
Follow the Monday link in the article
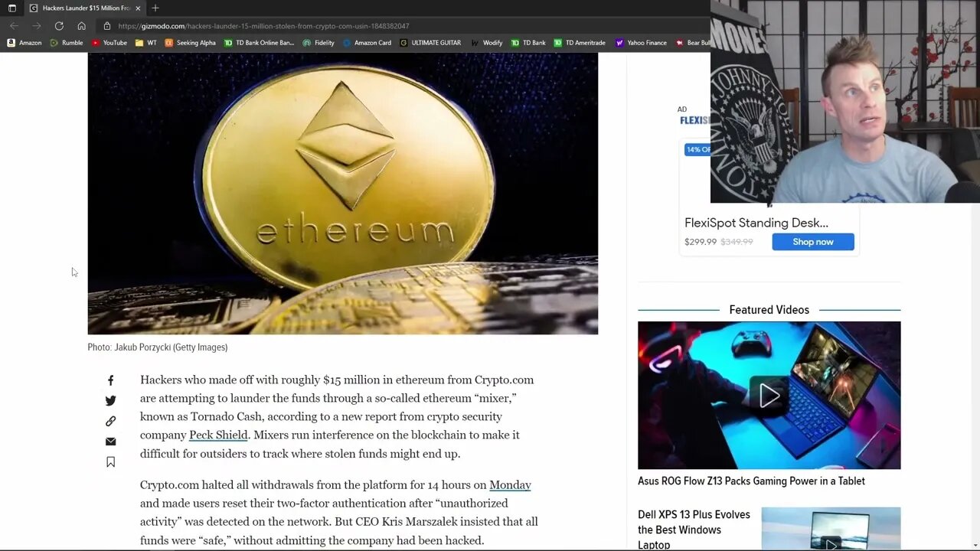(510, 485)
